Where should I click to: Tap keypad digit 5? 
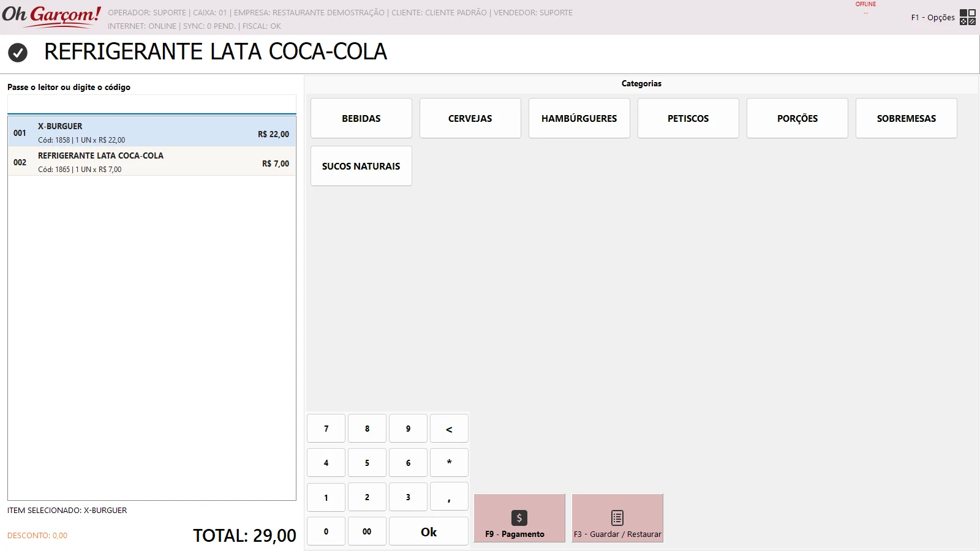click(x=367, y=463)
